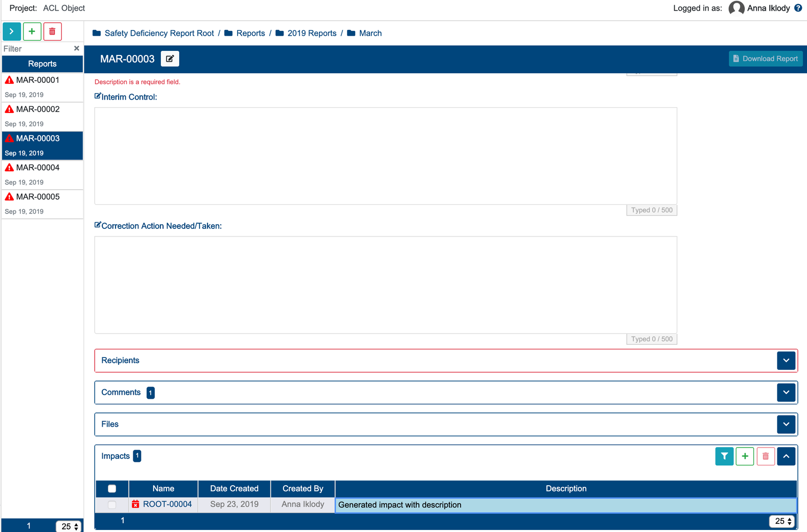Viewport: 807px width, 532px height.
Task: Filter the Impacts table with funnel icon
Action: (724, 456)
